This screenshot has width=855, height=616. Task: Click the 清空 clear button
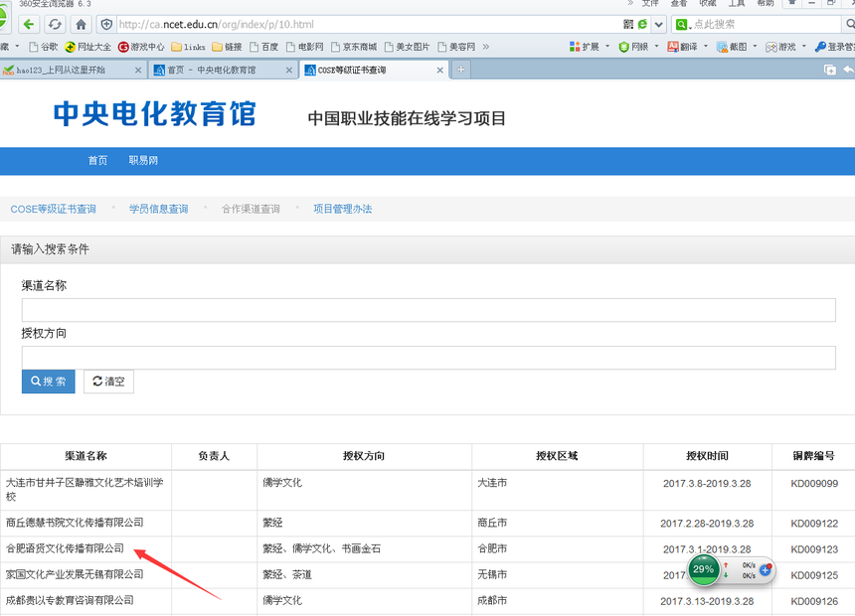point(108,382)
